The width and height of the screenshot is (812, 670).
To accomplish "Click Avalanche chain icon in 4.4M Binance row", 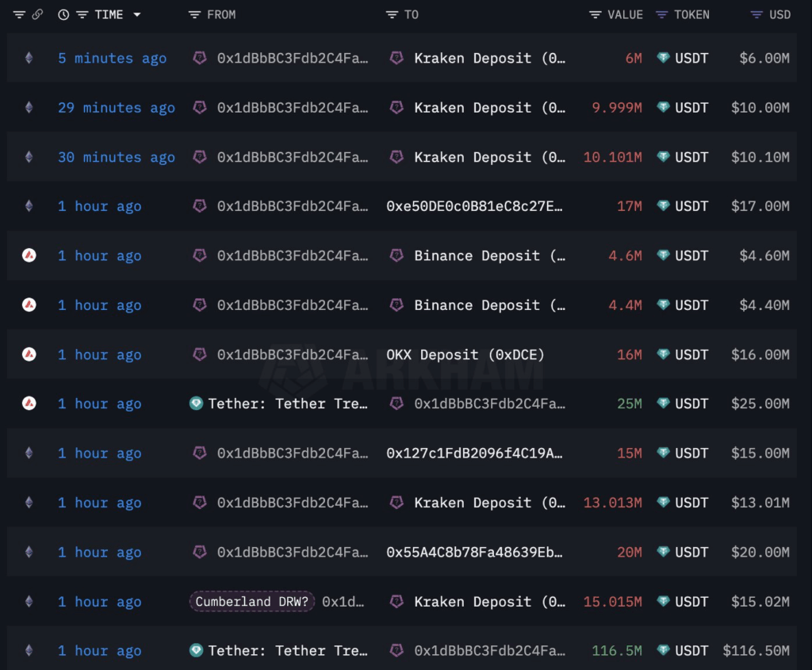I will (29, 304).
